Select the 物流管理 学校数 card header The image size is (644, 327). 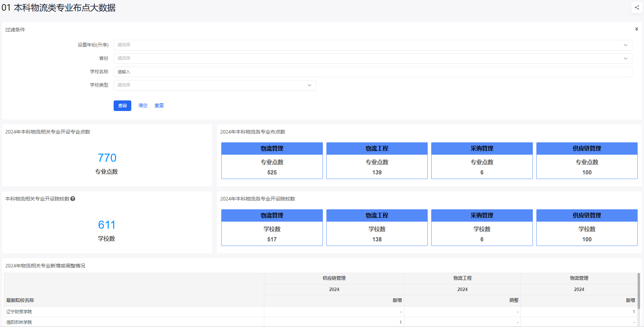(x=272, y=216)
